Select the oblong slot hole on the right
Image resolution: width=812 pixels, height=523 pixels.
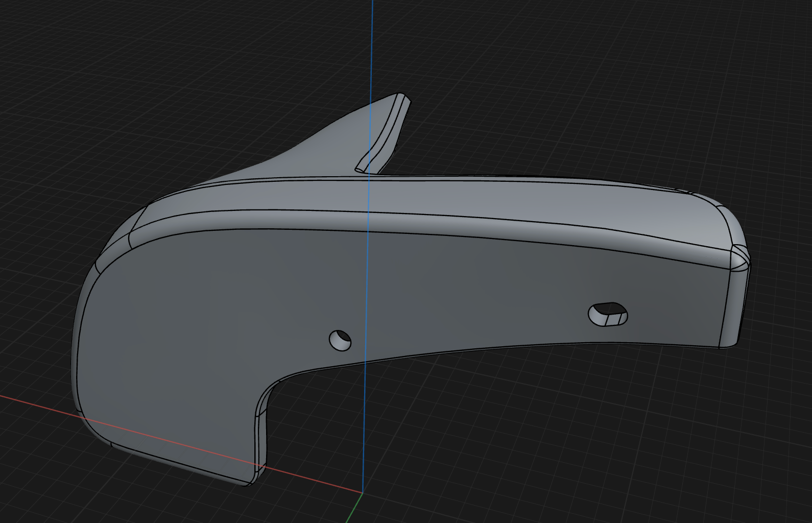point(608,314)
